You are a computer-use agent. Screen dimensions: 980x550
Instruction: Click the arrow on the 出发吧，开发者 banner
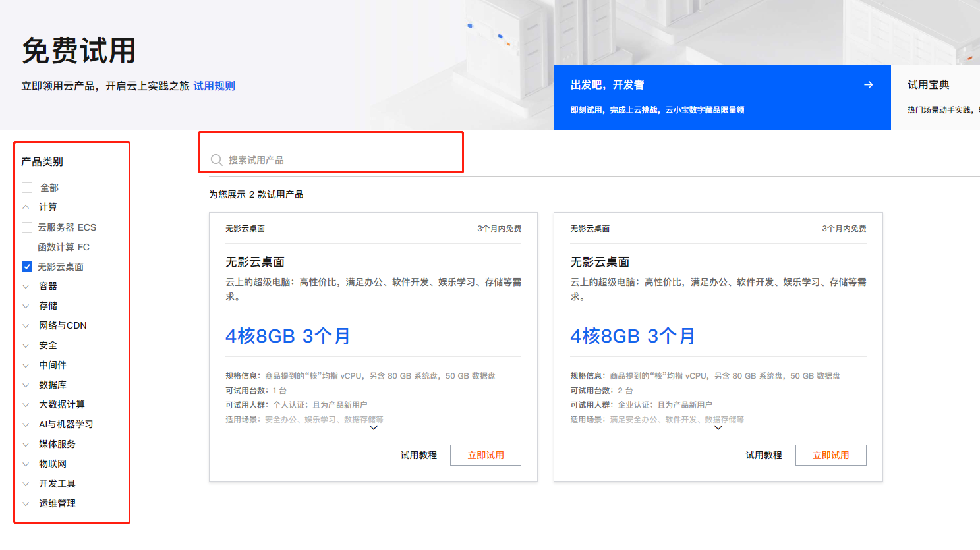click(x=869, y=85)
